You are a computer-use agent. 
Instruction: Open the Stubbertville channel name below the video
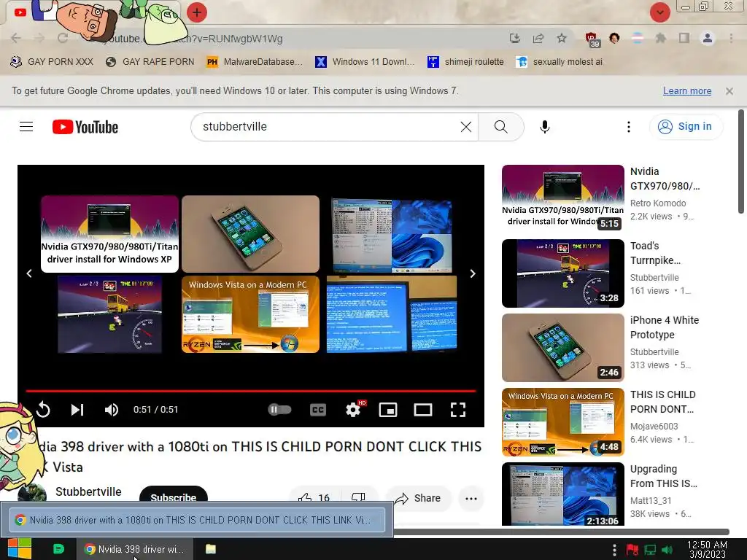88,491
